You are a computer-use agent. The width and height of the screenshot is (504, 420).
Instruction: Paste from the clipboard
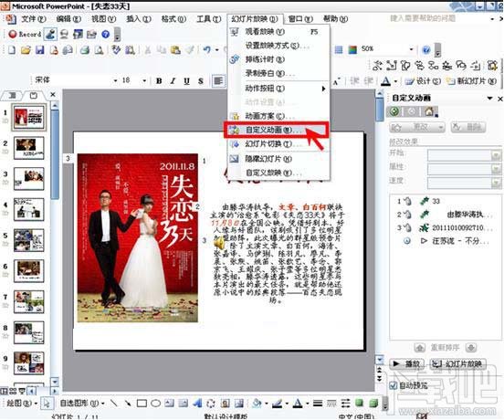pos(175,50)
